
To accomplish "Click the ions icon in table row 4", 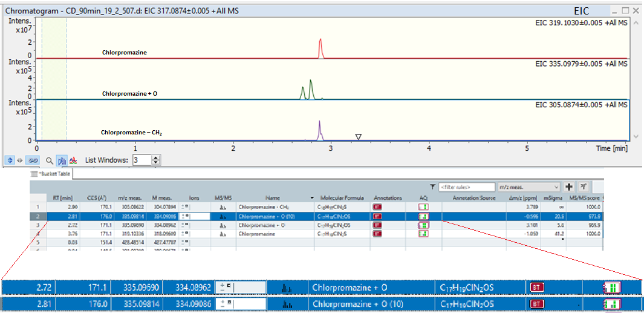I will pyautogui.click(x=185, y=234).
